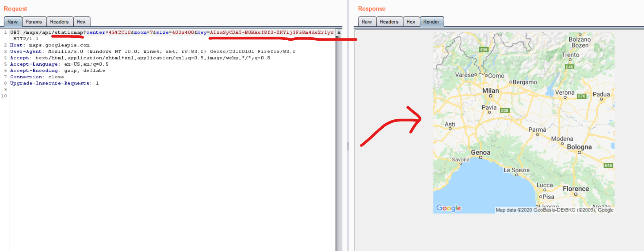The width and height of the screenshot is (644, 251).
Task: Click the Accept-Encoding header line
Action: (x=58, y=71)
